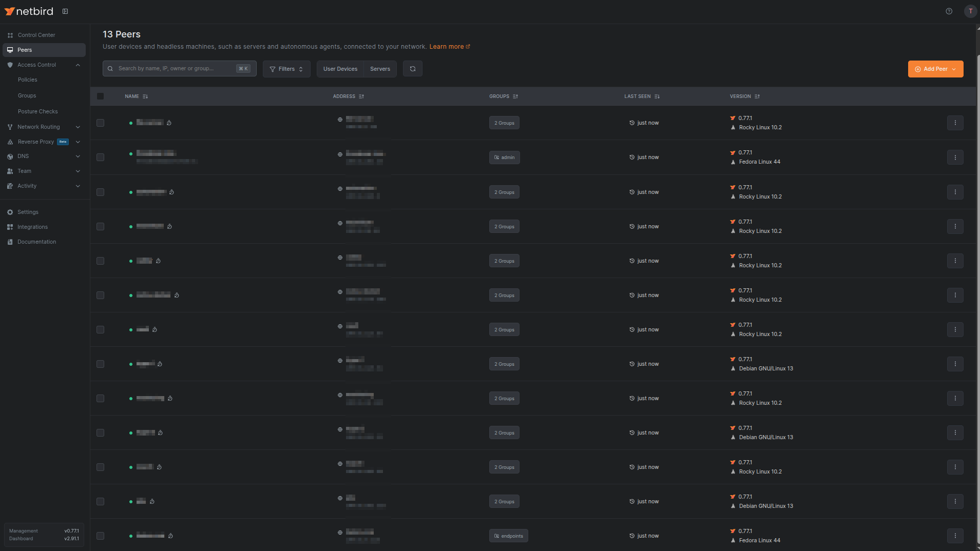Focus the search by name, IP, owner field

pos(180,69)
